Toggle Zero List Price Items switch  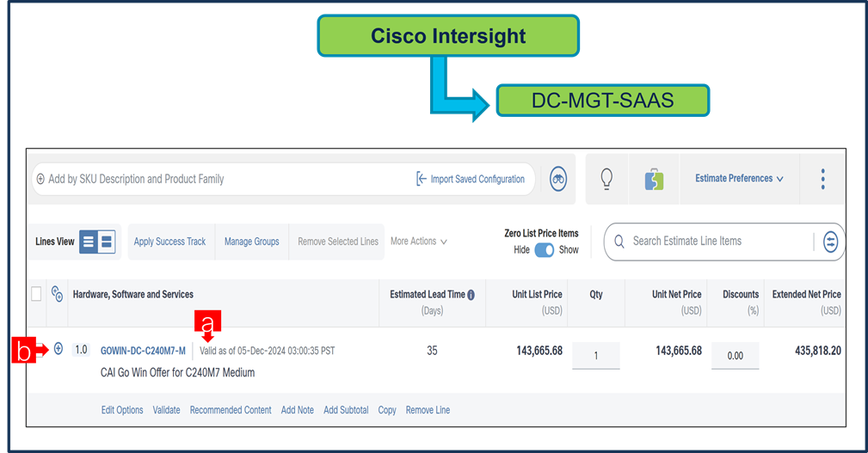click(x=545, y=250)
